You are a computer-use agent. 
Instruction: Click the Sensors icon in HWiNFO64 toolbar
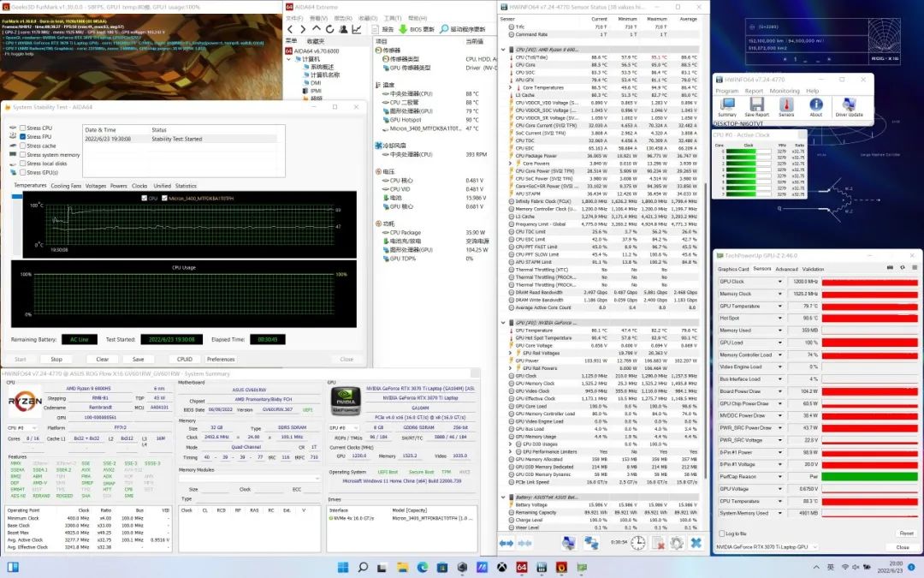[785, 104]
